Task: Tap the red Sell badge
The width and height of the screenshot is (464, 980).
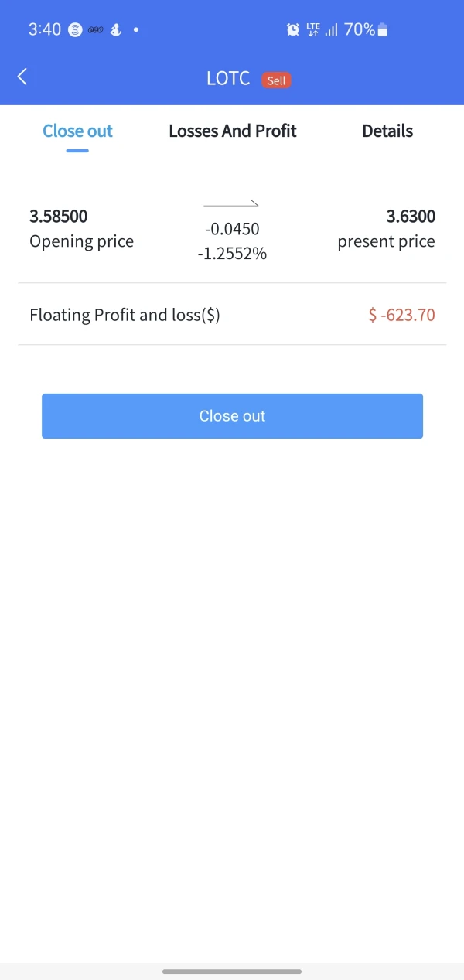Action: tap(276, 80)
